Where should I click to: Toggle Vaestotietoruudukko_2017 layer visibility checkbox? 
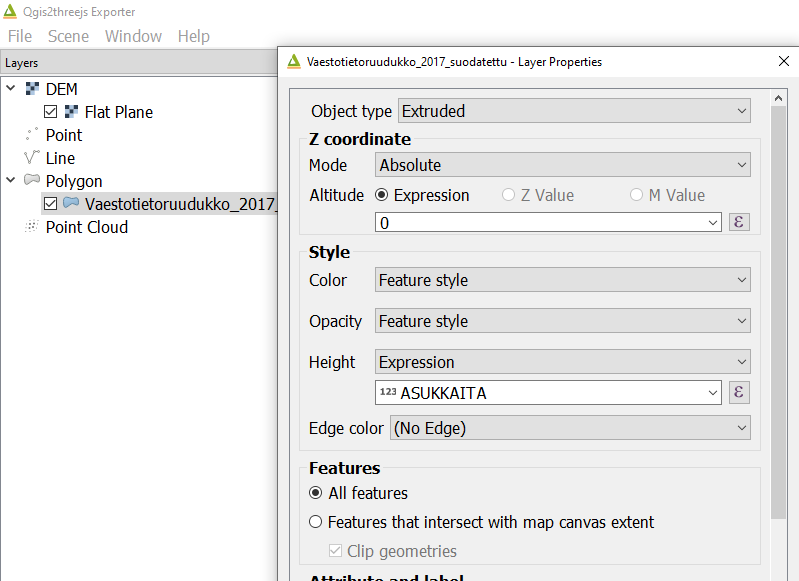pos(51,204)
